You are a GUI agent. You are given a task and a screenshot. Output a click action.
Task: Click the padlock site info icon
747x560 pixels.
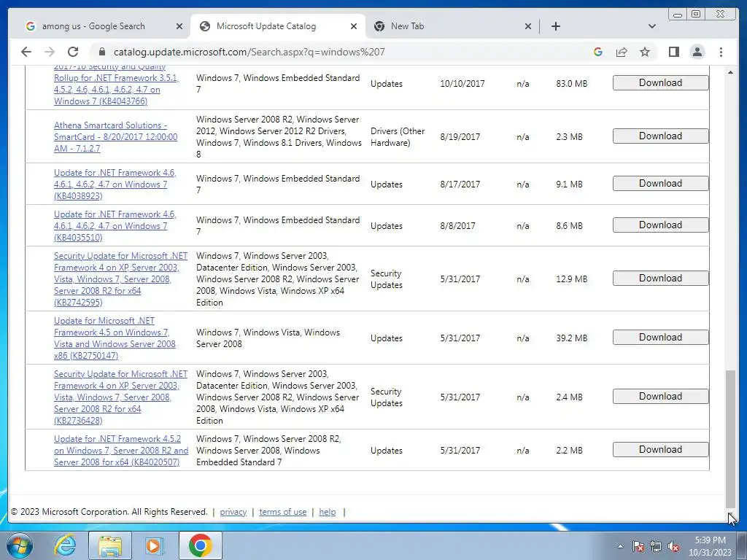point(101,52)
